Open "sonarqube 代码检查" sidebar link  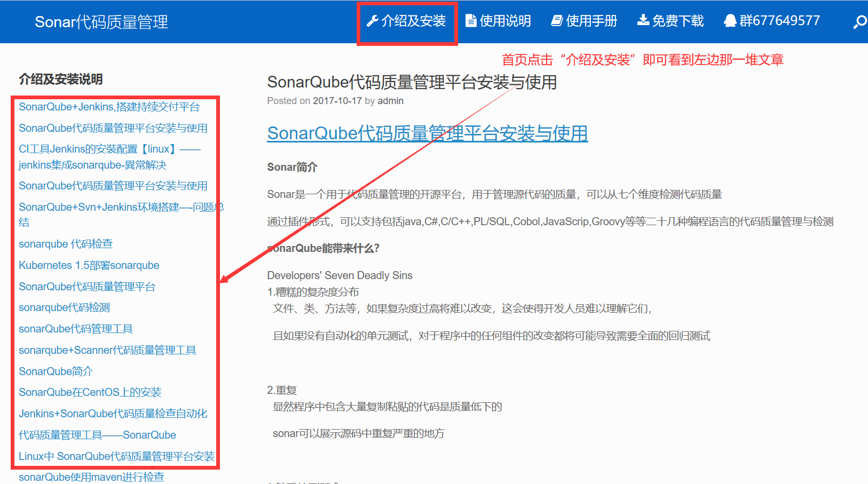click(65, 244)
